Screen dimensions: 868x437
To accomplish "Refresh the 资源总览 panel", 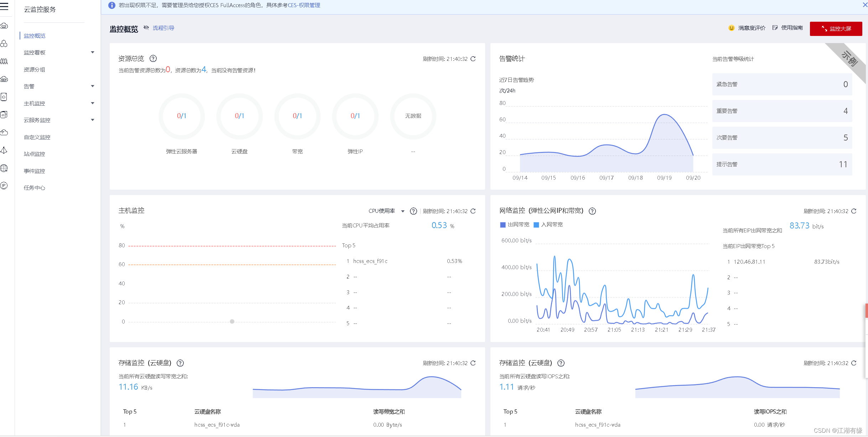I will click(x=473, y=59).
